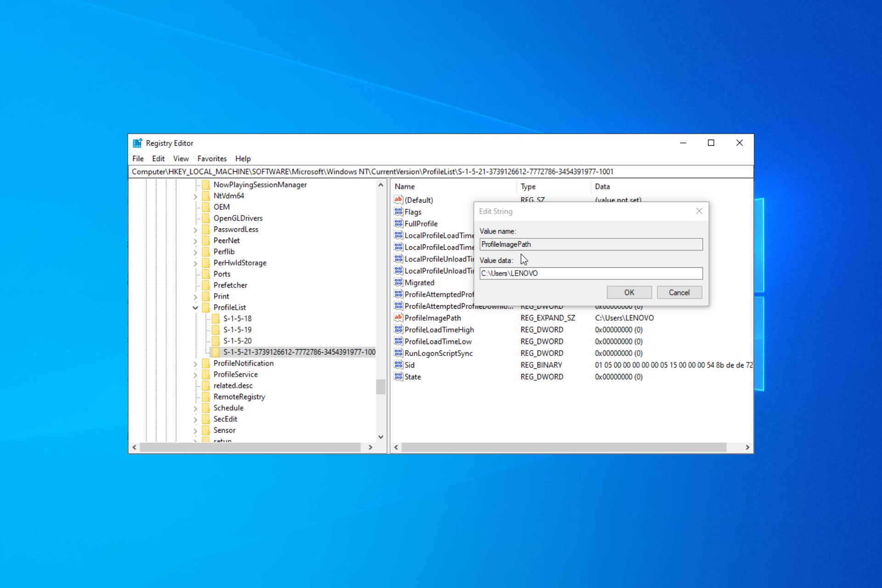Expand the PerHwIdStorage key
The height and width of the screenshot is (588, 882).
tap(195, 263)
